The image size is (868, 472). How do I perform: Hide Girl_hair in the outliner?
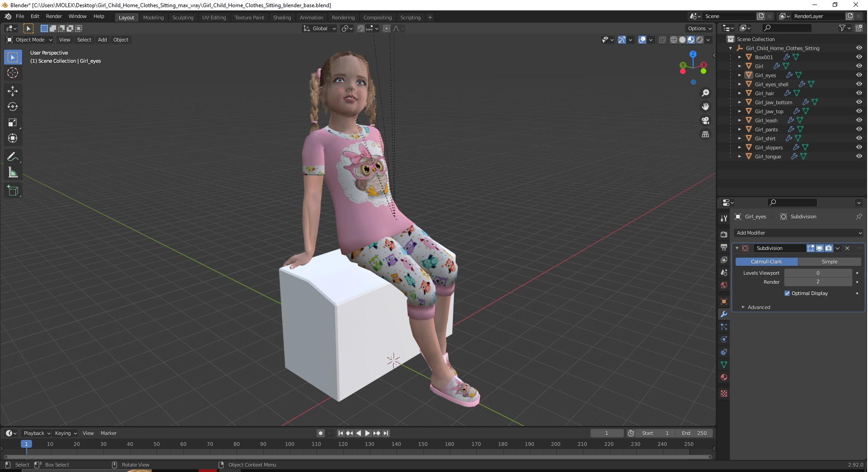859,93
